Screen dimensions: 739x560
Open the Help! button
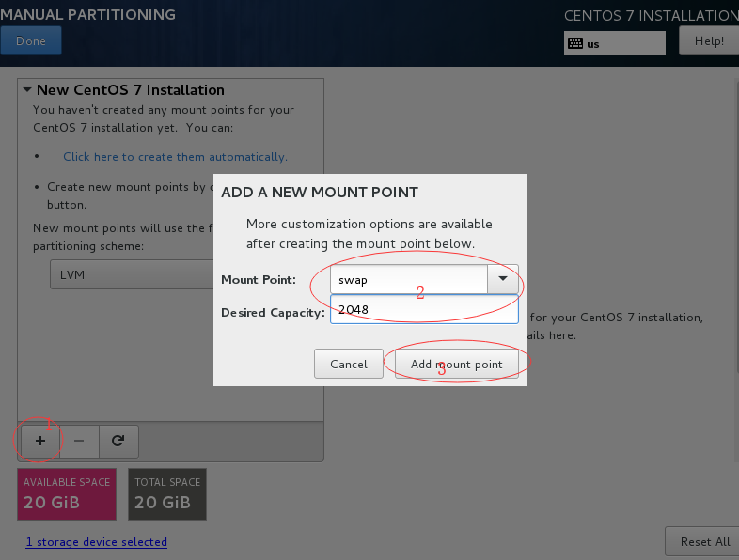point(709,41)
